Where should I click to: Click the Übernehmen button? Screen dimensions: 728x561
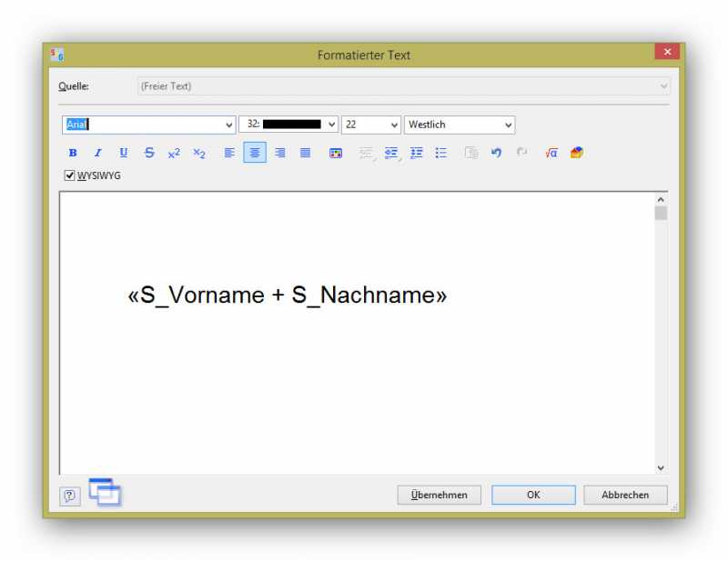[439, 495]
